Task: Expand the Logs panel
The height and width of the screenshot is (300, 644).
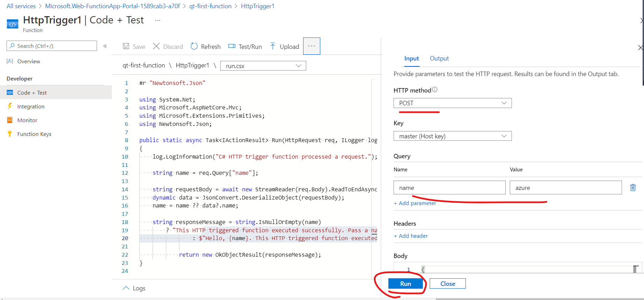Action: 134,288
